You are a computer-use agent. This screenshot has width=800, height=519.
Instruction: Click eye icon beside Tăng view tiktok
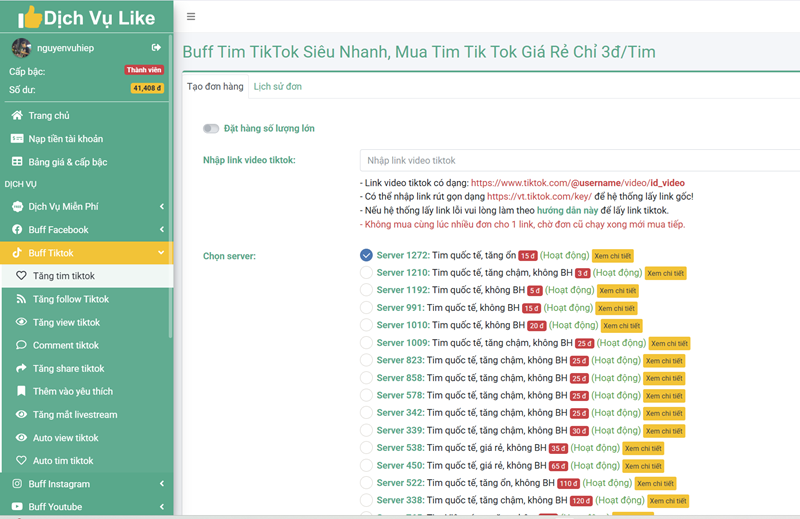(21, 322)
